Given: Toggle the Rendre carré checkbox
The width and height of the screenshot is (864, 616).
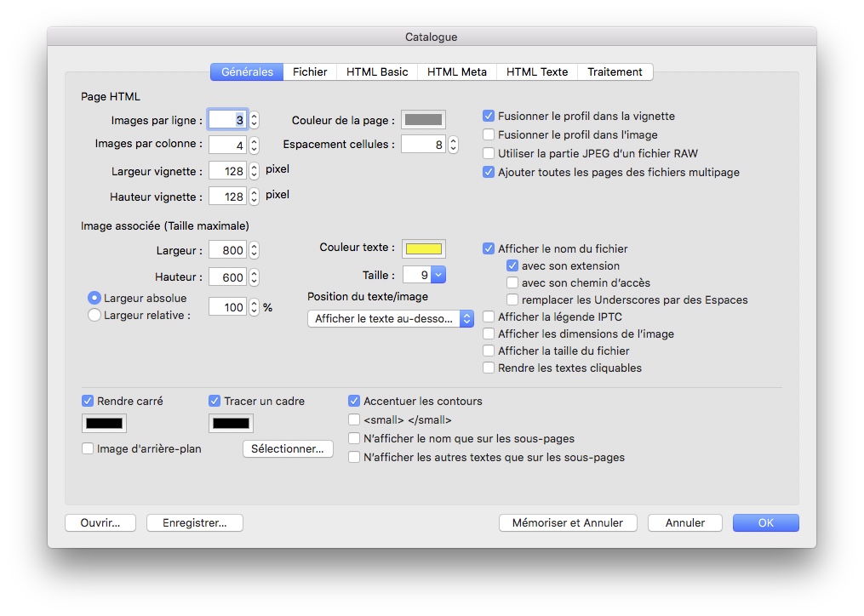Looking at the screenshot, I should pyautogui.click(x=88, y=402).
